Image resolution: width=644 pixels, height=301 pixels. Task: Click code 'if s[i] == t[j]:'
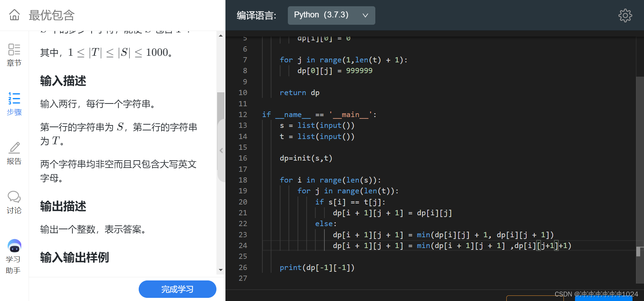pyautogui.click(x=350, y=202)
